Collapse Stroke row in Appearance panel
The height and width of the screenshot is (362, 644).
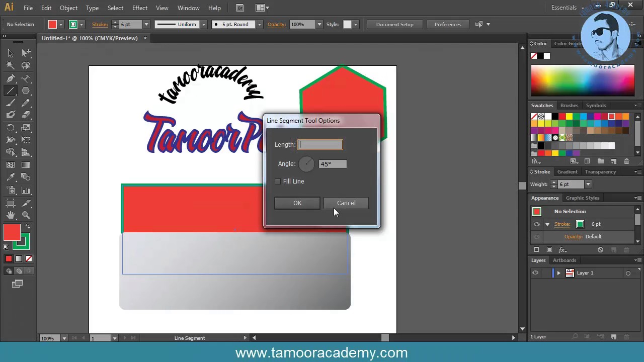tap(547, 224)
